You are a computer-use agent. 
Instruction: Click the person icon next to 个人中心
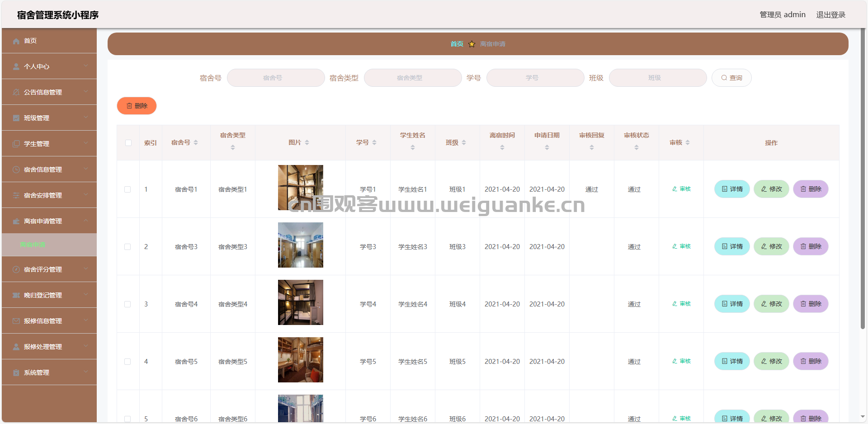click(16, 67)
